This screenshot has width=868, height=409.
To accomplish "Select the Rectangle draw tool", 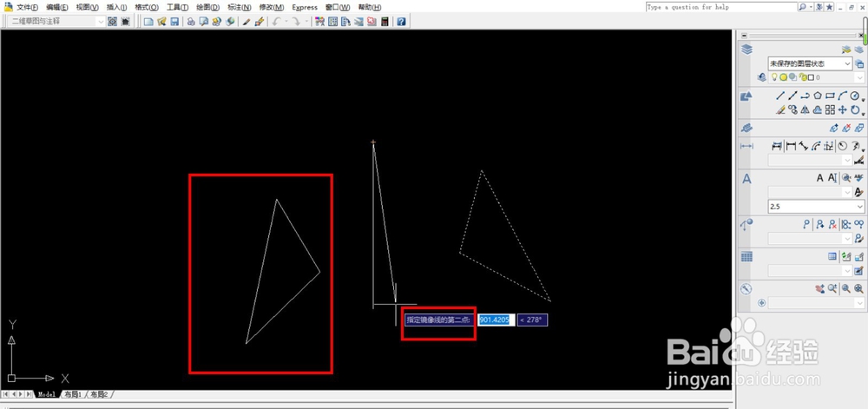I will tap(830, 96).
